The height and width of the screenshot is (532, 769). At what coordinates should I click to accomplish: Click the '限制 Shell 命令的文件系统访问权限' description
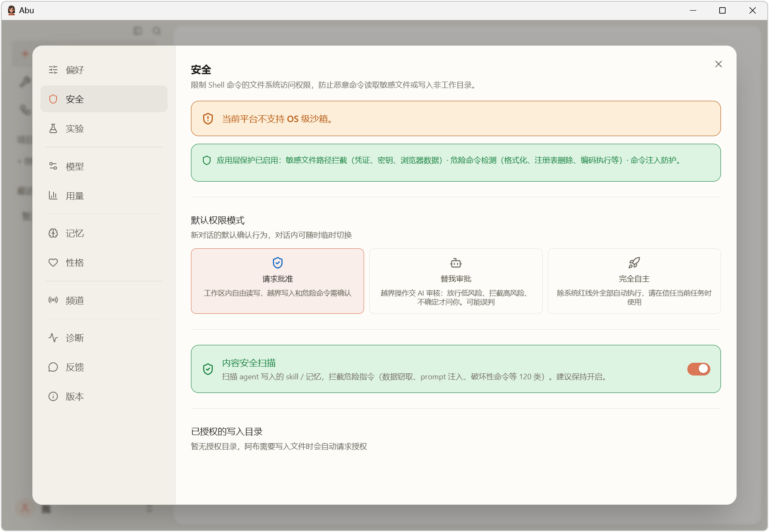pos(334,85)
